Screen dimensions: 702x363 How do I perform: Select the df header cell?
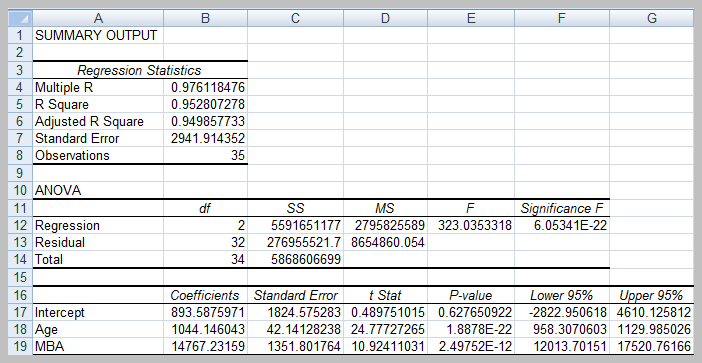pos(205,208)
